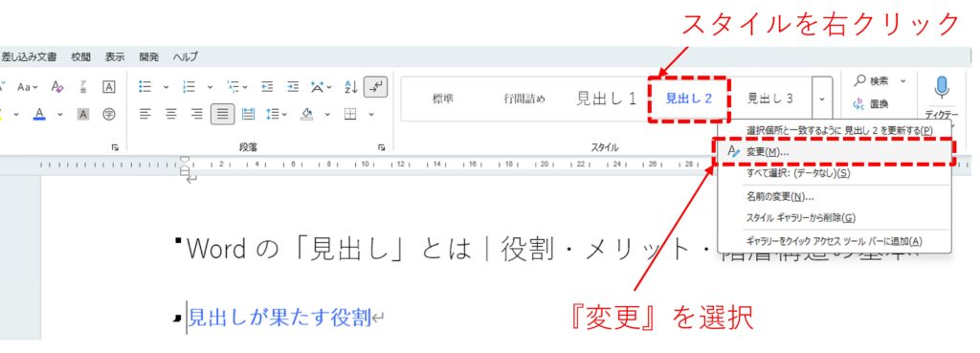This screenshot has width=980, height=353.
Task: Open the 表示 ribbon tab
Action: point(115,56)
